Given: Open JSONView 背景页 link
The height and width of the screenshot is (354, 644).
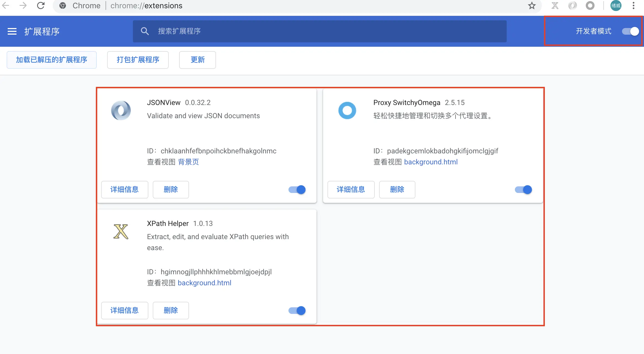Looking at the screenshot, I should click(188, 162).
